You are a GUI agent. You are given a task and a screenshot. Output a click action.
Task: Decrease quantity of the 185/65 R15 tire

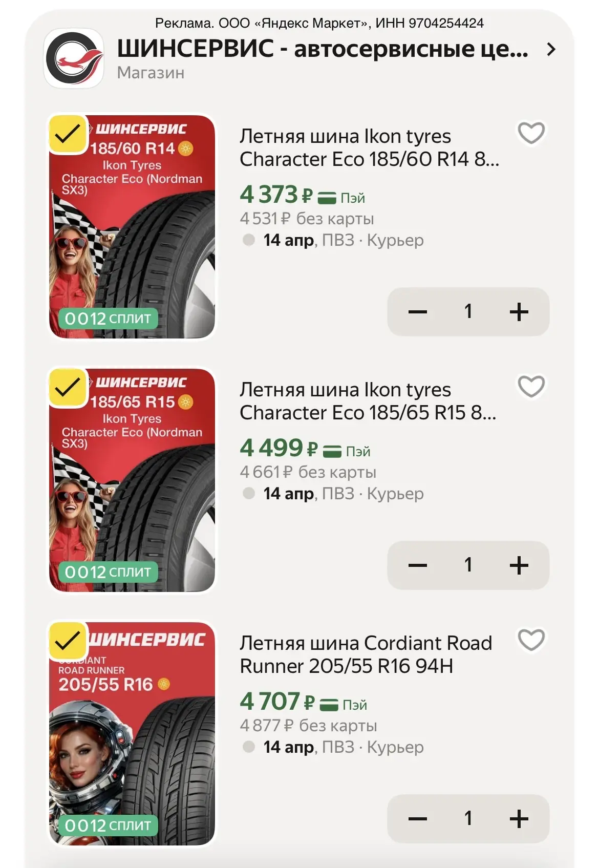(417, 565)
